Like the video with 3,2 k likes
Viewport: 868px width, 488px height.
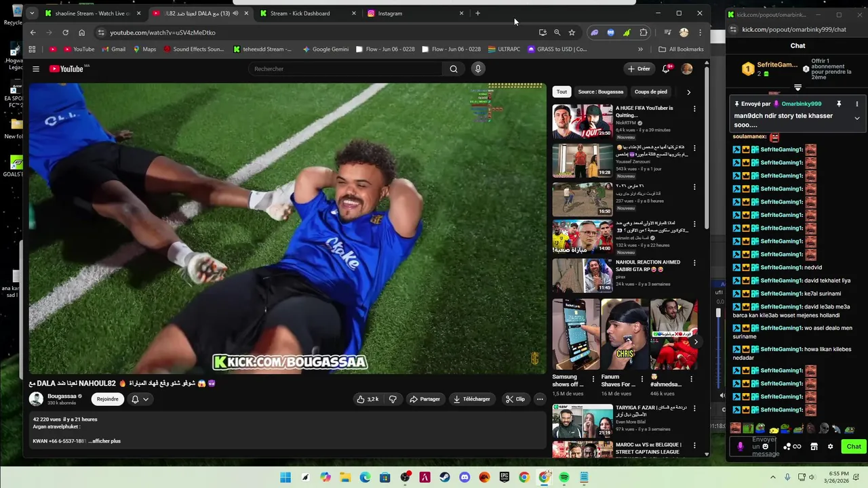coord(368,399)
